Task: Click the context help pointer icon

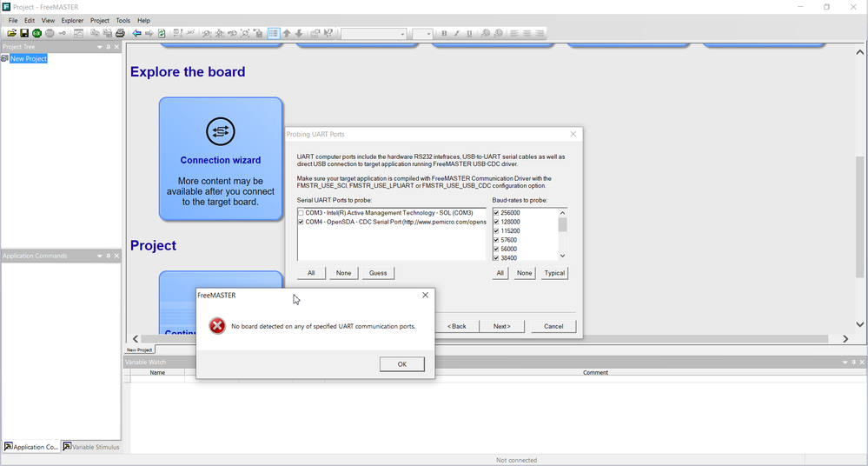Action: (x=328, y=33)
